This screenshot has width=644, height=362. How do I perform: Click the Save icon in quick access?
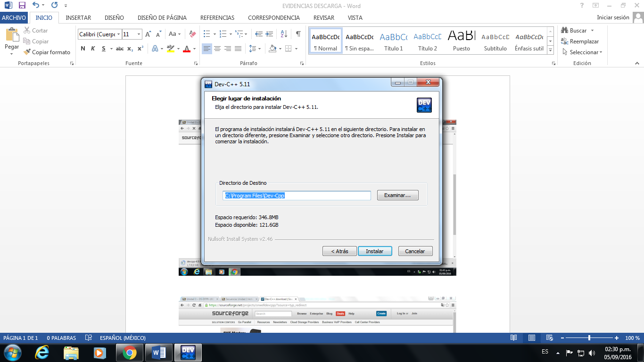tap(22, 5)
